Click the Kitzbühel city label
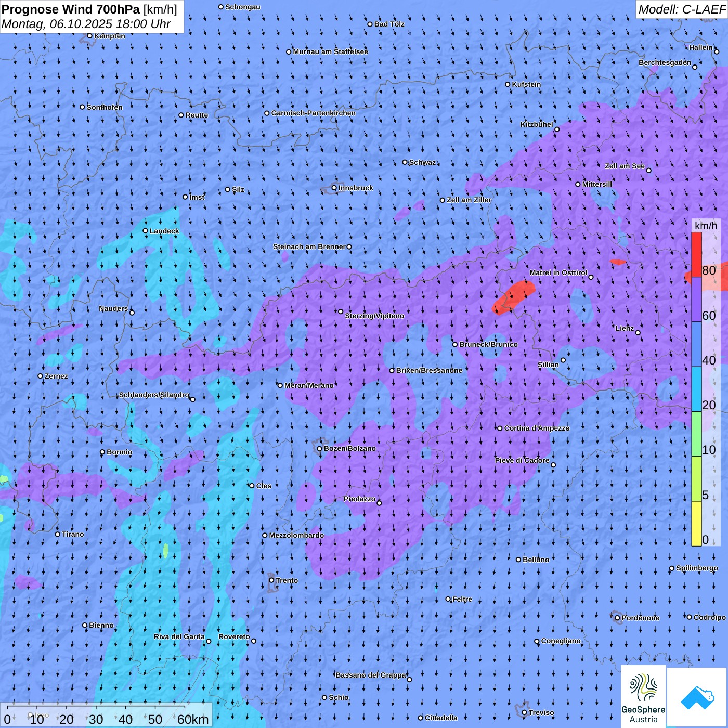 (537, 124)
